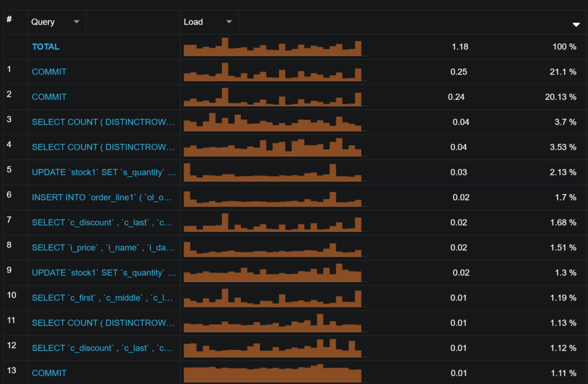Image resolution: width=588 pixels, height=384 pixels.
Task: View the SELECT i_price query details
Action: click(x=103, y=247)
